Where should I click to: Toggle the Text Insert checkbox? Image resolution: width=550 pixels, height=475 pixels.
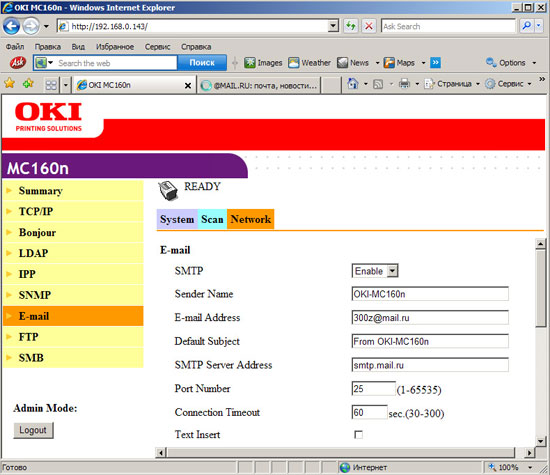click(x=358, y=435)
